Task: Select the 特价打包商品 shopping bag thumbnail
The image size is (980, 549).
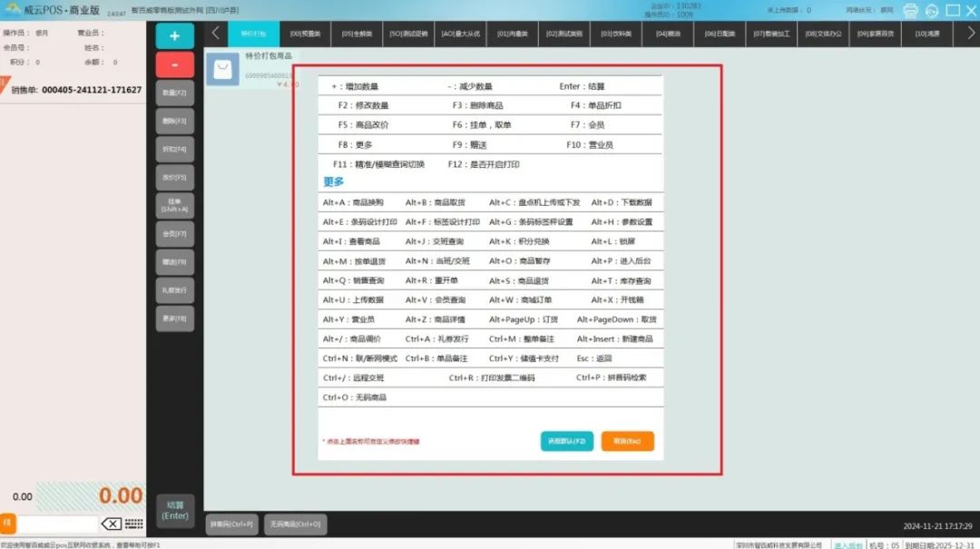Action: coord(222,70)
